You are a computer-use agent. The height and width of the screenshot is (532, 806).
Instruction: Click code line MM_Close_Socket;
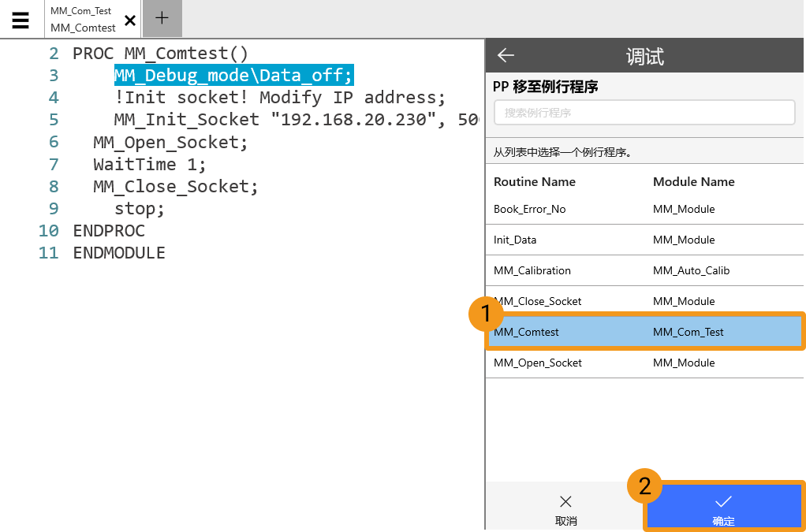[x=176, y=187]
